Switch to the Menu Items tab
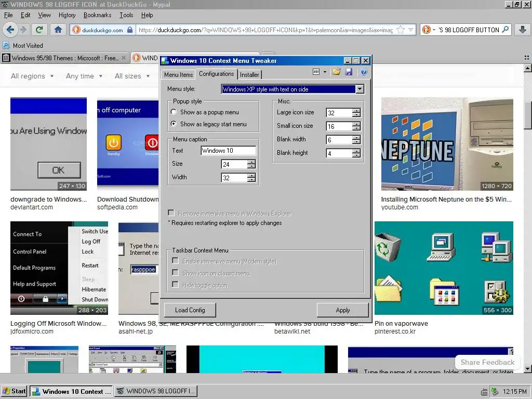This screenshot has width=532, height=399. 179,75
